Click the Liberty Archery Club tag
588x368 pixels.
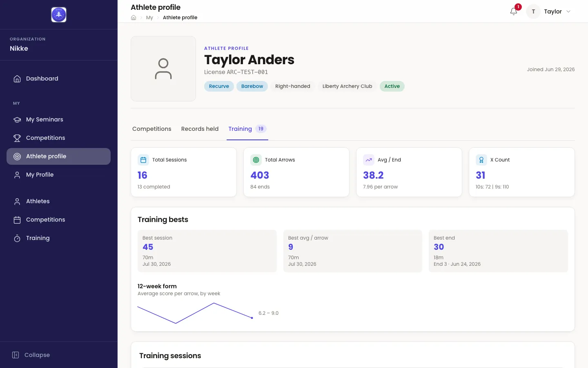[347, 86]
